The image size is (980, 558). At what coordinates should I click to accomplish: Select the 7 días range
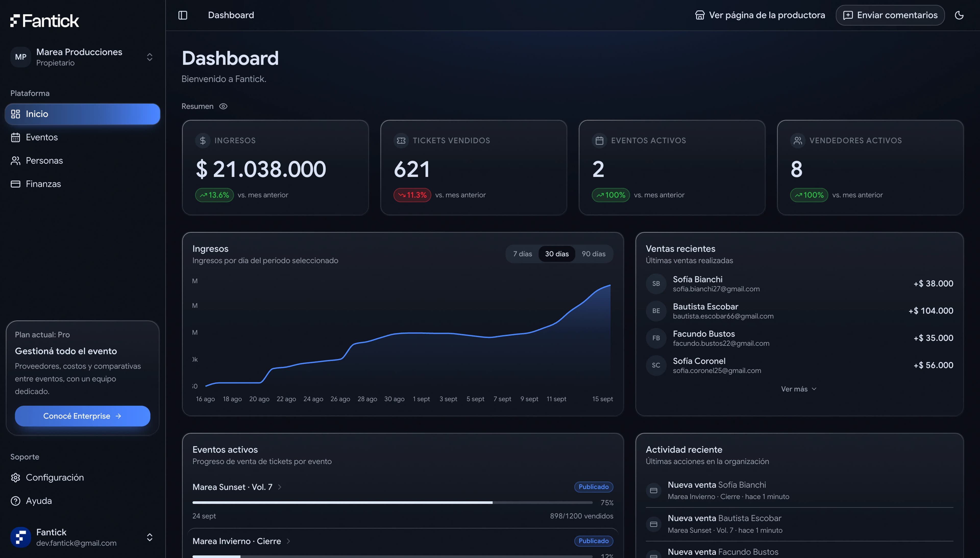click(x=522, y=254)
